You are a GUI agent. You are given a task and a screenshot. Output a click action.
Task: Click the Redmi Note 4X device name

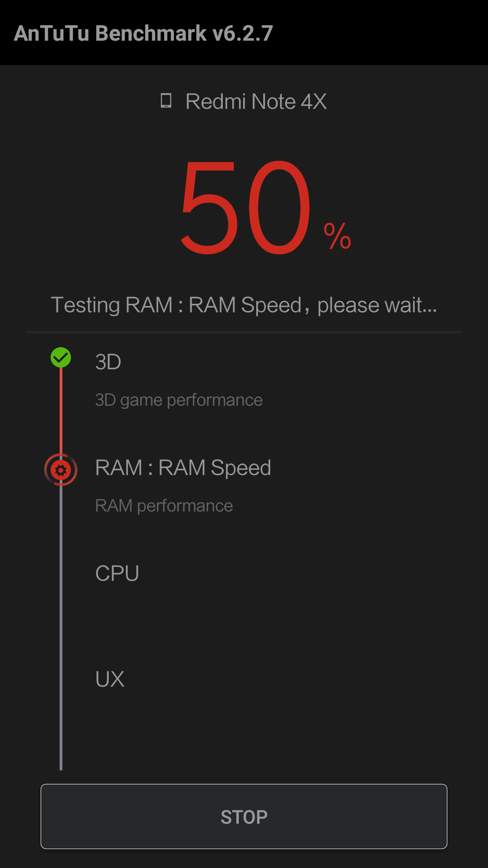click(256, 101)
